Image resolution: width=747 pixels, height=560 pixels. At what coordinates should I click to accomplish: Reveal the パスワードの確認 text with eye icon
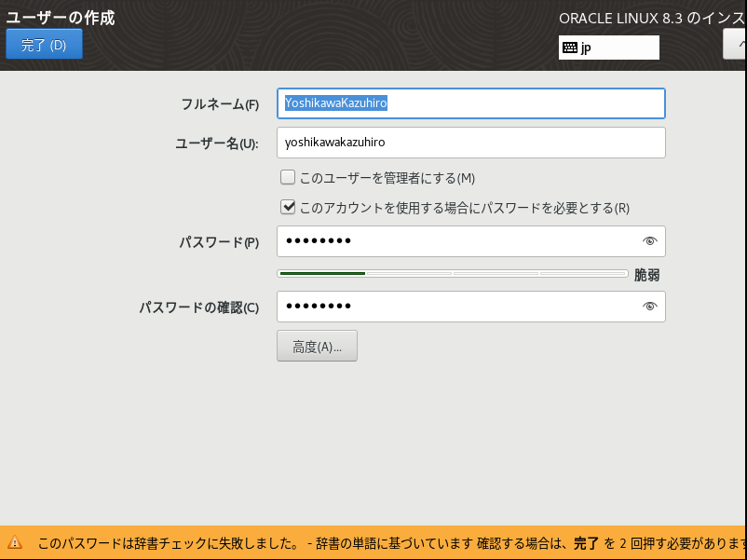650,307
